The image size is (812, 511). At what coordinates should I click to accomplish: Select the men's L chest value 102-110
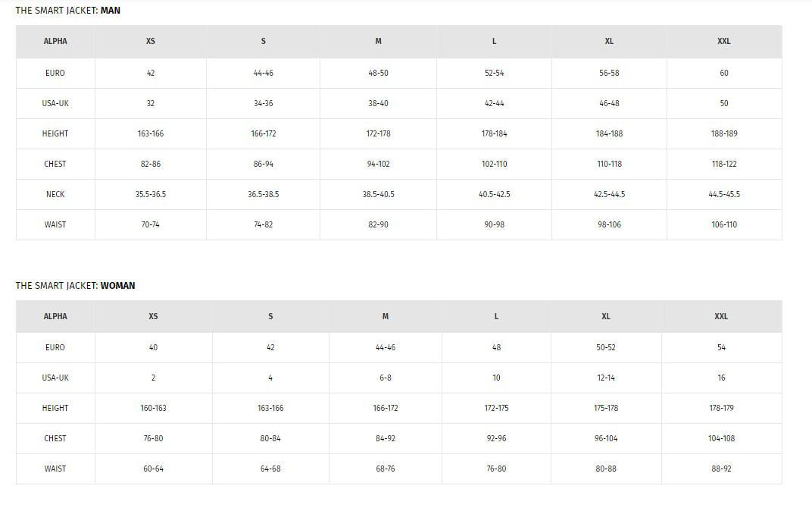click(494, 165)
